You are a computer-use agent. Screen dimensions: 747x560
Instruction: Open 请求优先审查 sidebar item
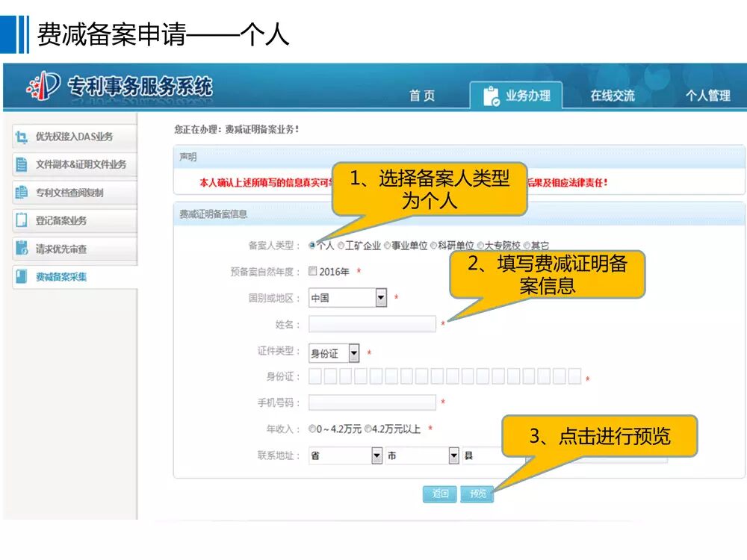75,248
